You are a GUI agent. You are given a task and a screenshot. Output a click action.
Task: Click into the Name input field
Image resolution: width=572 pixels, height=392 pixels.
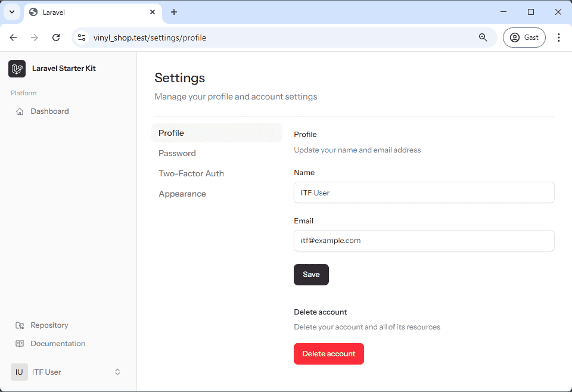point(424,192)
